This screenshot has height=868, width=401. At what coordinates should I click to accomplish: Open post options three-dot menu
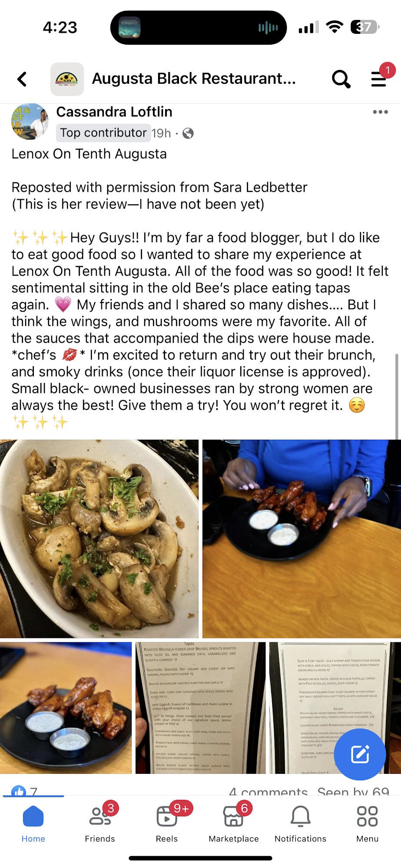click(x=380, y=112)
